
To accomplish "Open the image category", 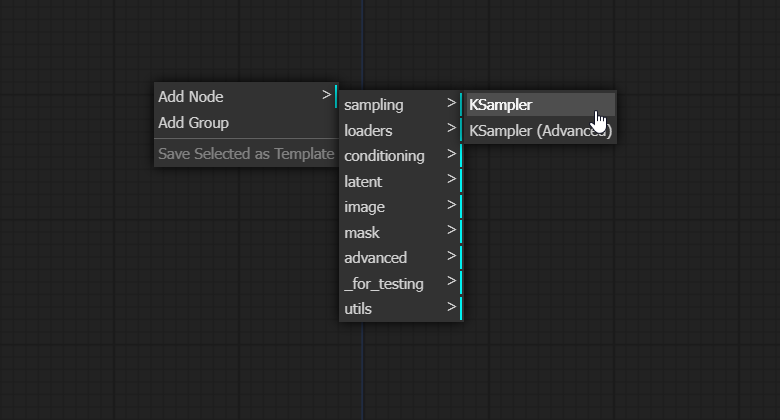I will 401,207.
